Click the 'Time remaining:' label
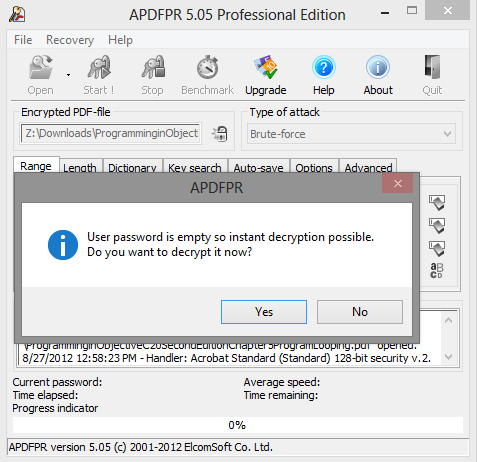Viewport: 477px width, 462px height. (281, 395)
